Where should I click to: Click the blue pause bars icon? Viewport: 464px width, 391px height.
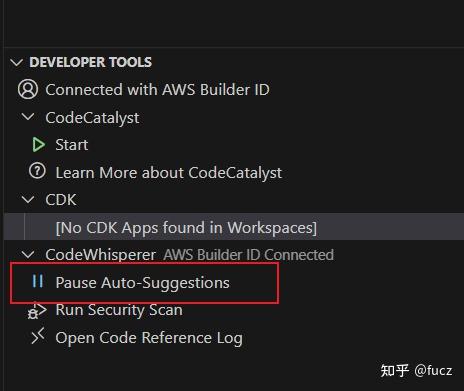[x=38, y=281]
